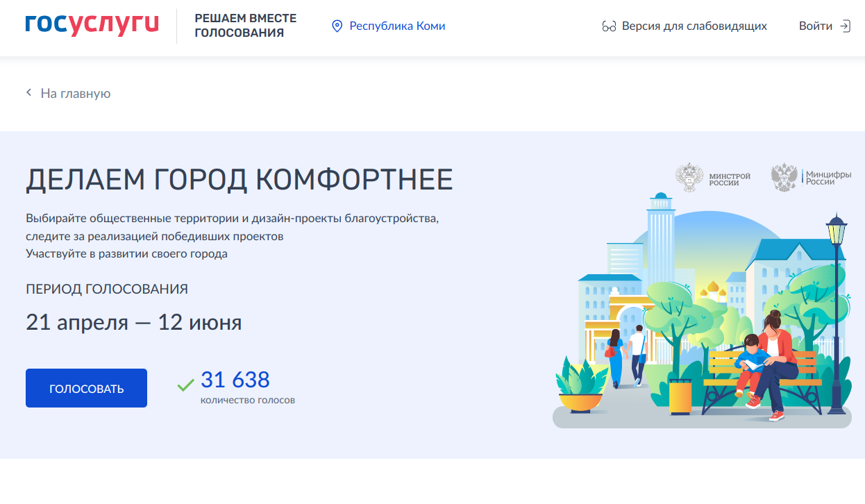Open Решаем вместе голосования section title
The height and width of the screenshot is (504, 865).
(x=245, y=26)
